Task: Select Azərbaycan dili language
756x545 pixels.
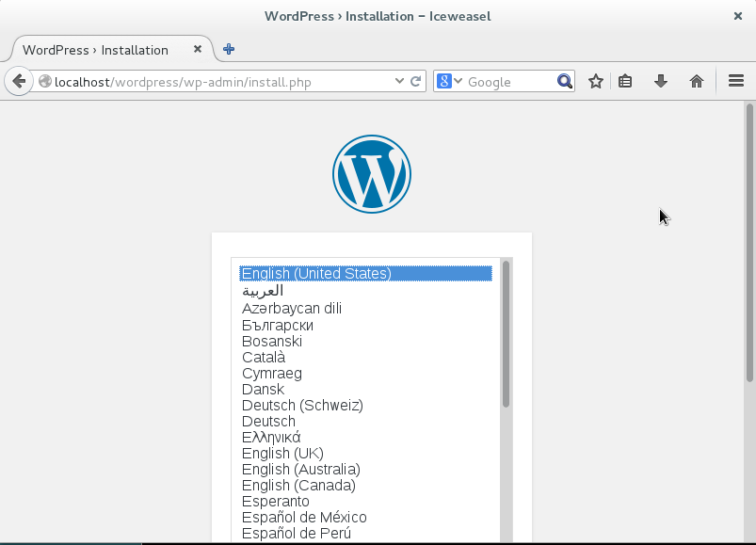Action: (366, 309)
